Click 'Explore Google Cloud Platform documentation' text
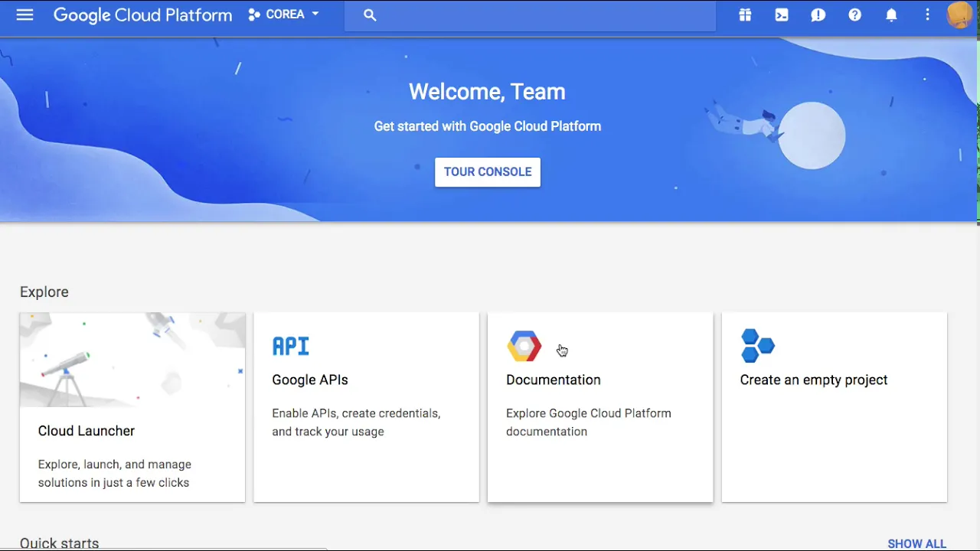Image resolution: width=980 pixels, height=551 pixels. (589, 422)
